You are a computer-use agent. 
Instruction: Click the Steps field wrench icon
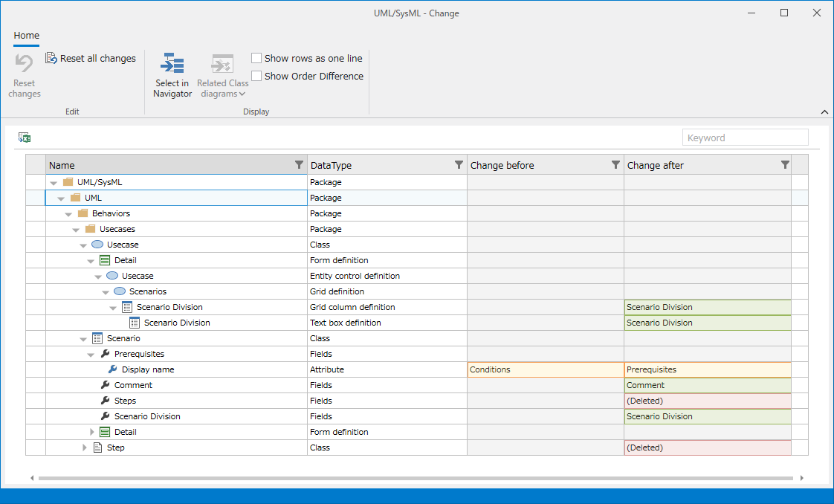(x=106, y=401)
